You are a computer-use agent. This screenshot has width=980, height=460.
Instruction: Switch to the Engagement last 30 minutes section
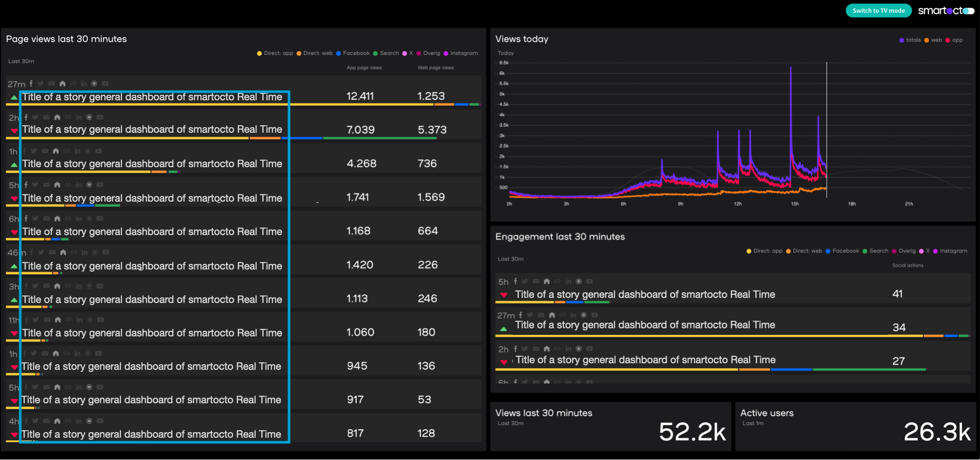click(x=560, y=236)
